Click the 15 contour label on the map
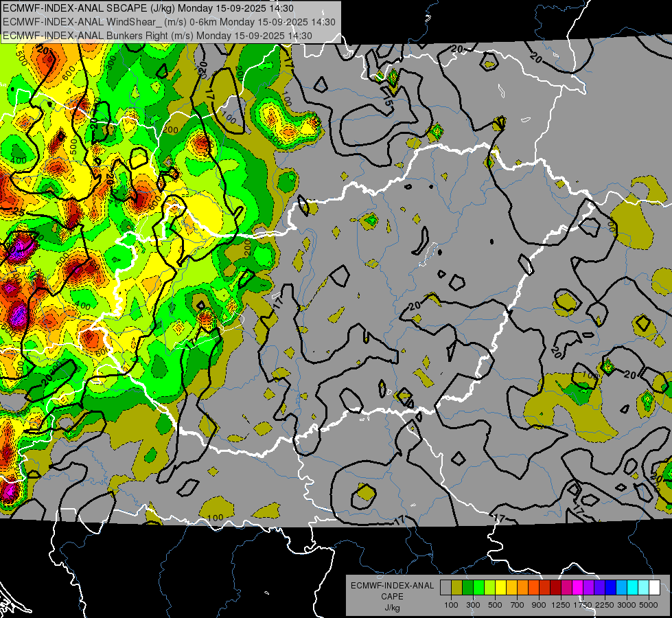This screenshot has height=618, width=672. click(387, 101)
